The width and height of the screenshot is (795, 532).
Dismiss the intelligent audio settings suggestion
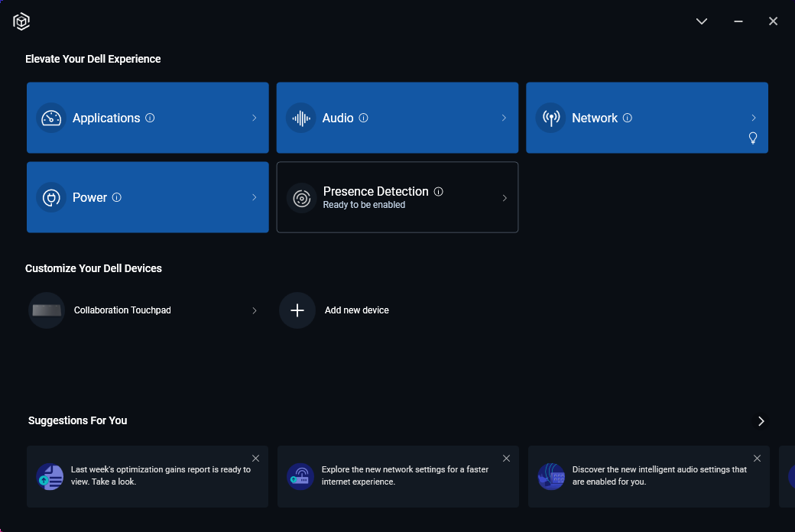click(x=757, y=459)
